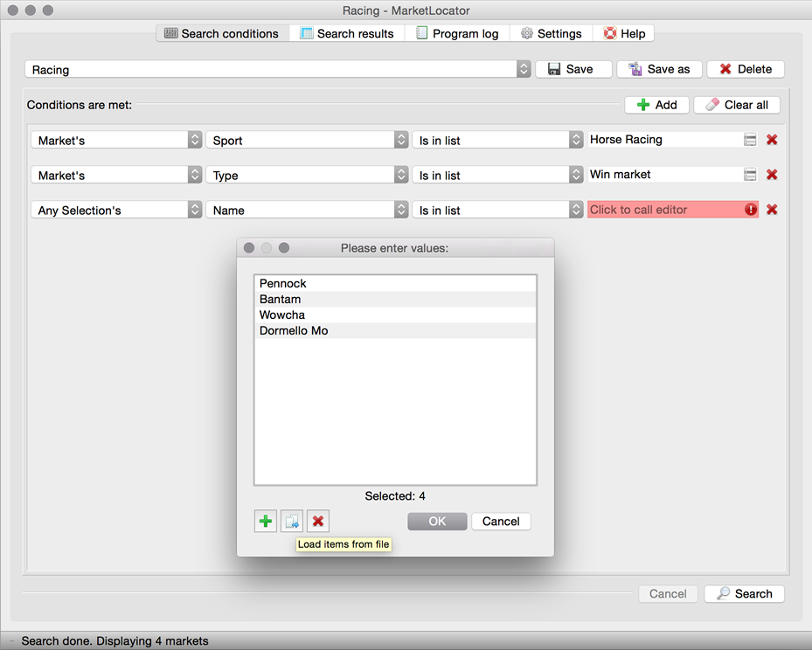
Task: Confirm values with OK button
Action: (x=437, y=522)
